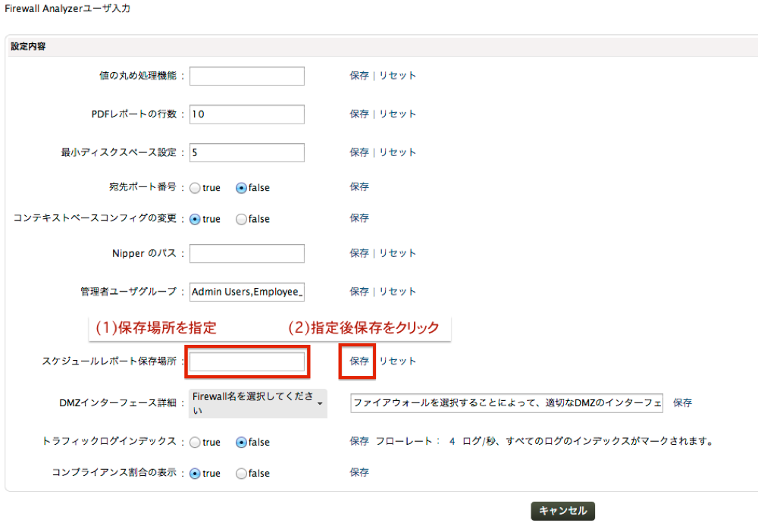Image resolution: width=758 pixels, height=532 pixels.
Task: Save the Nipper のパス setting
Action: point(359,252)
